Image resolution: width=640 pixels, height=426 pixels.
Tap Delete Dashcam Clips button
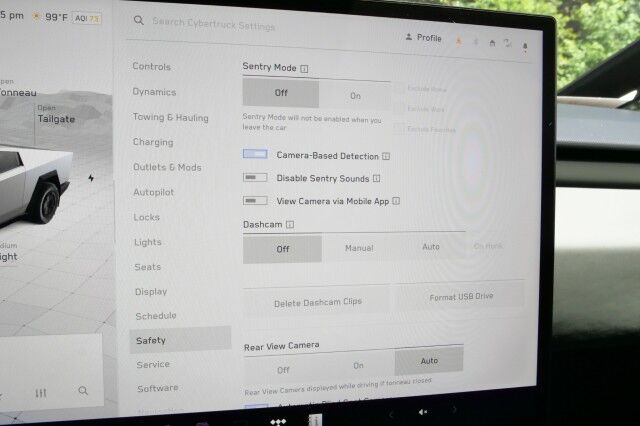318,302
